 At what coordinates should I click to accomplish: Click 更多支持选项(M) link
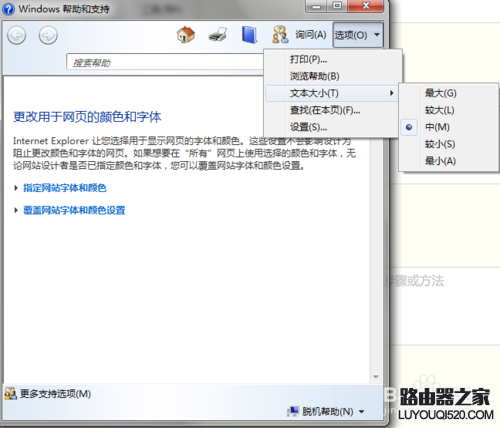click(x=55, y=394)
